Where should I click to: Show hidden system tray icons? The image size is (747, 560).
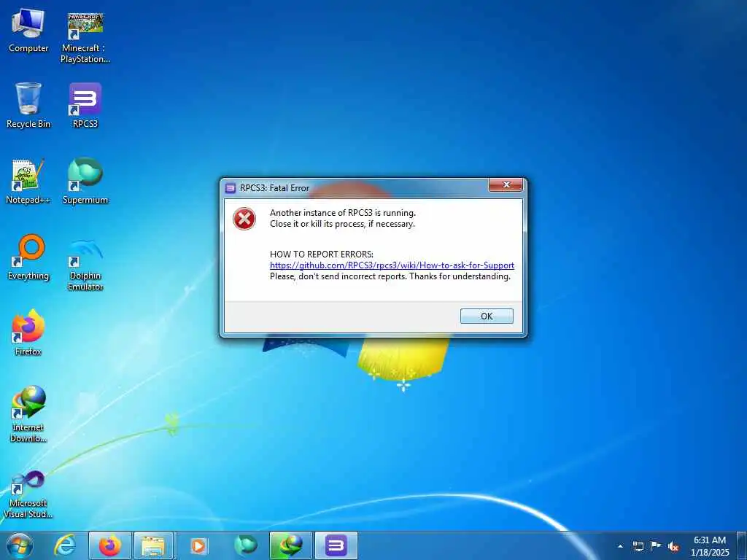pos(620,546)
